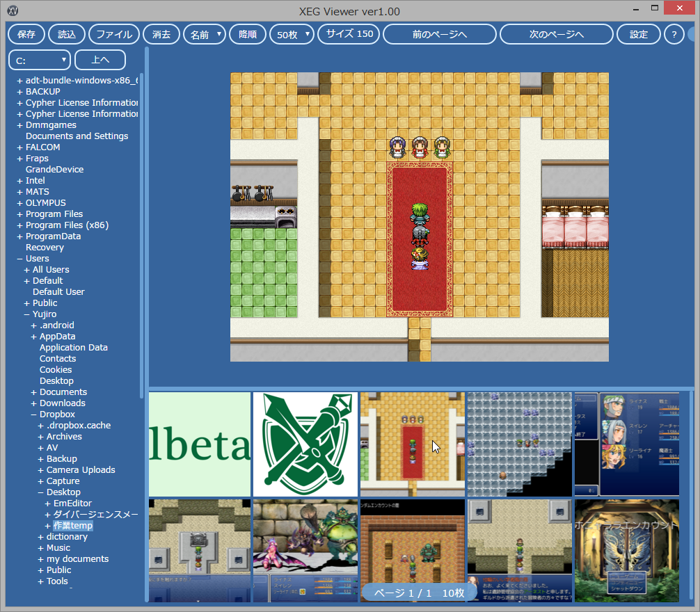Click the ページ 1 / 1 10枚 page indicator
The width and height of the screenshot is (700, 612).
418,593
